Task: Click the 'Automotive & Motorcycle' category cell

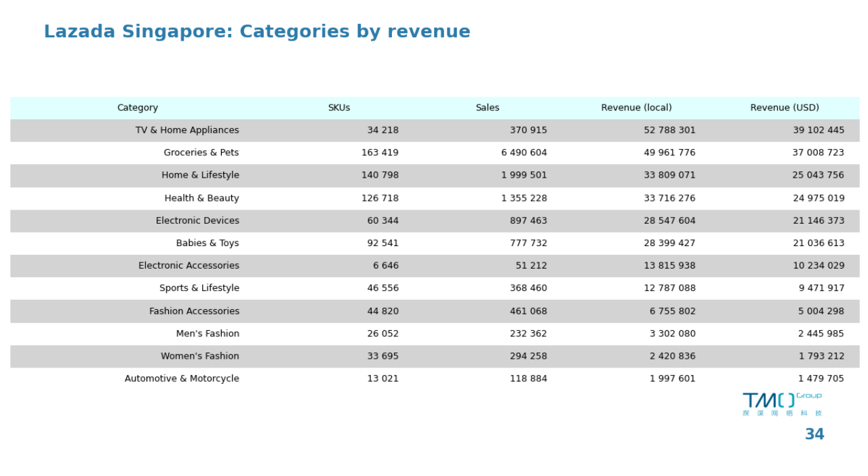Action: pos(182,378)
